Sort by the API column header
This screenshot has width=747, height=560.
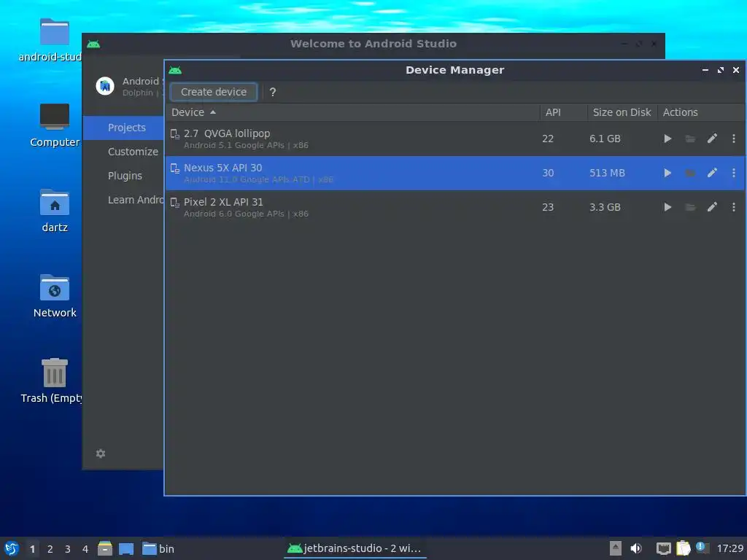564,112
